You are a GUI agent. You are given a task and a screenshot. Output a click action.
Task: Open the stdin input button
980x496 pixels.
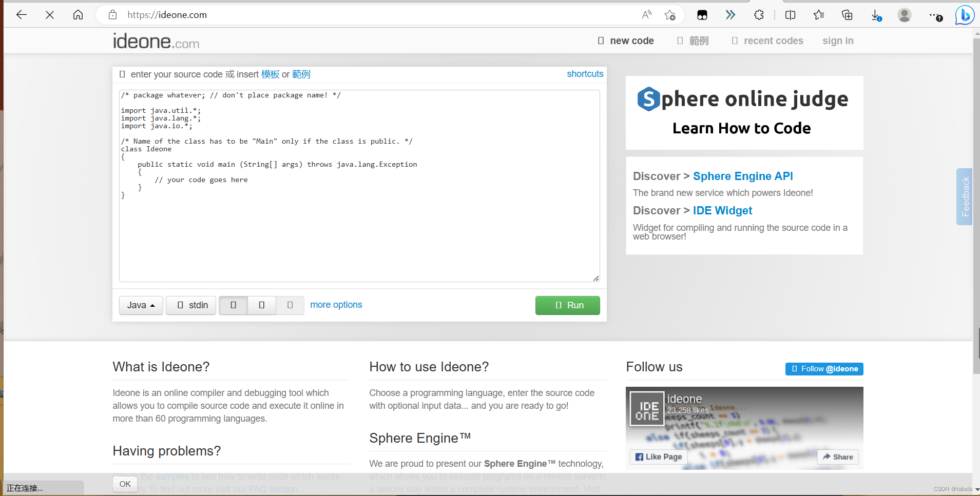(191, 305)
